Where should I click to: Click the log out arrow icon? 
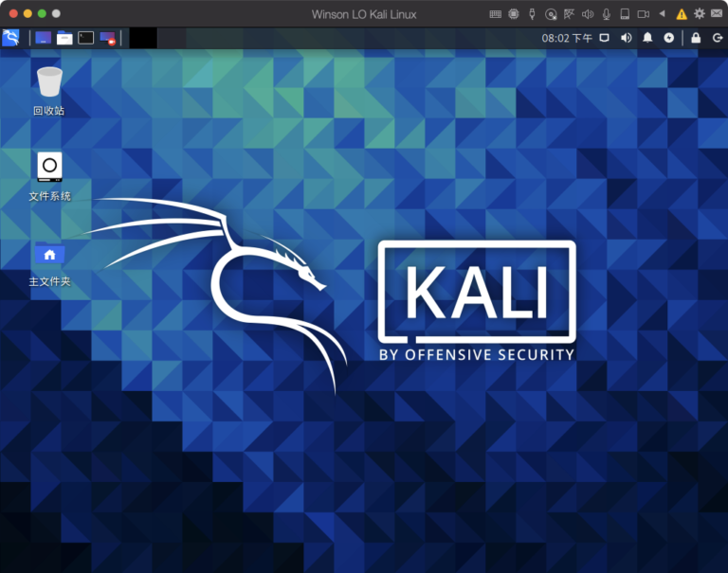(x=718, y=38)
